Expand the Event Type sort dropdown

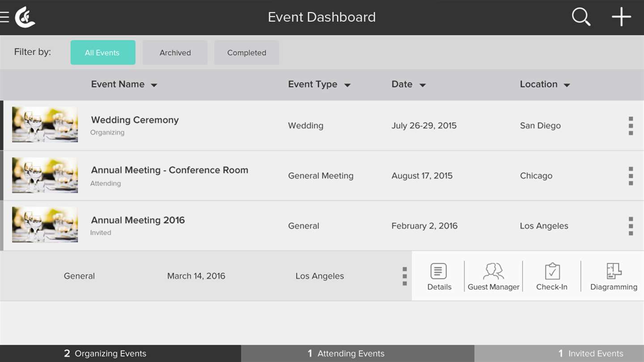347,85
